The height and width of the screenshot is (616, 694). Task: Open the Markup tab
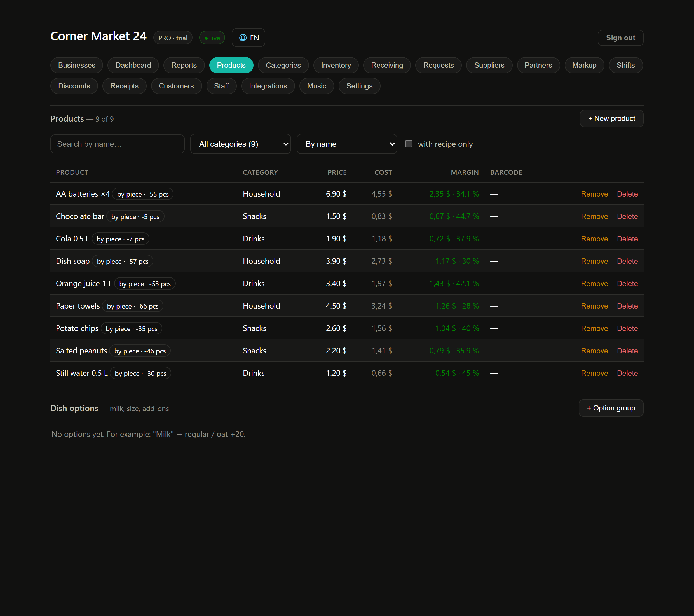(584, 65)
